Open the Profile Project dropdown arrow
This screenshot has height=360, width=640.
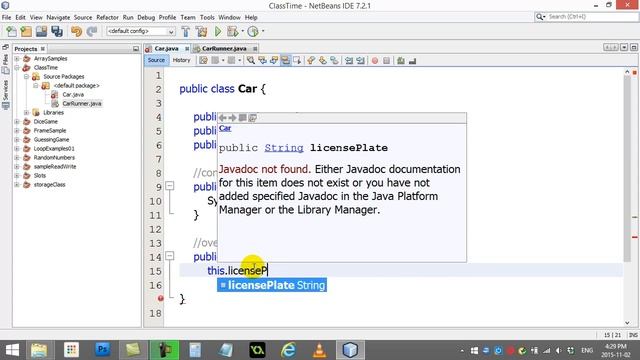263,31
